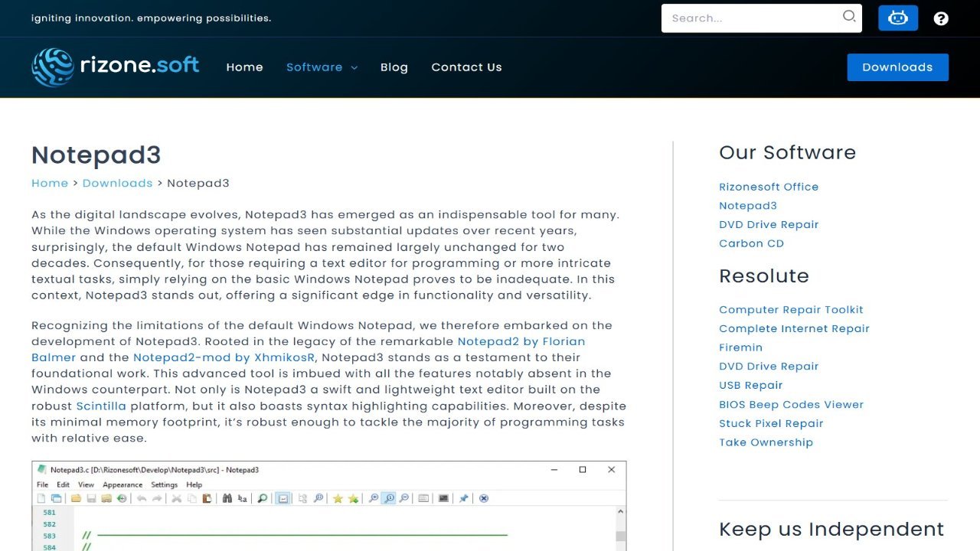The width and height of the screenshot is (980, 551).
Task: Click the Notepad3 page heading
Action: tap(96, 155)
